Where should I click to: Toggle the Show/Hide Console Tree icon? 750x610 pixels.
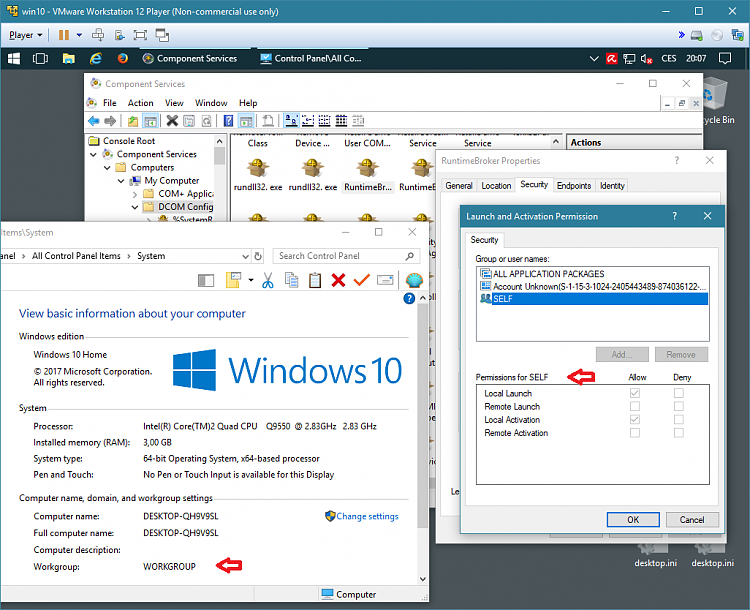pyautogui.click(x=150, y=121)
